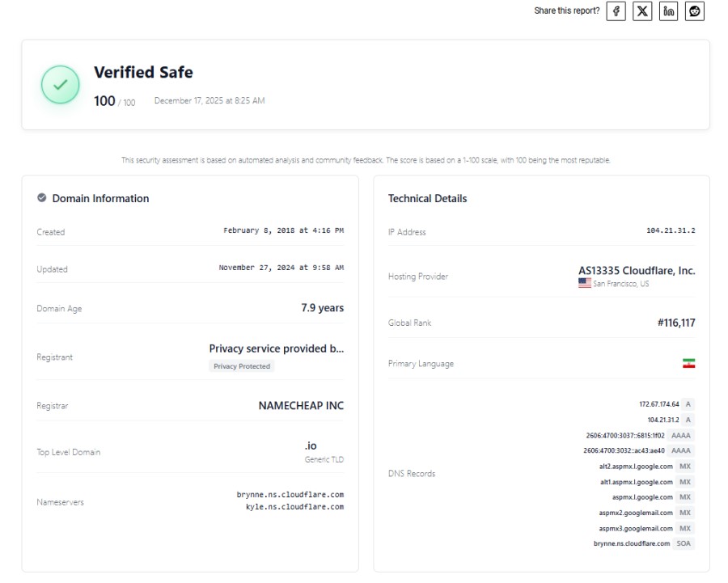Click the LinkedIn share icon
728x583 pixels.
click(x=668, y=11)
